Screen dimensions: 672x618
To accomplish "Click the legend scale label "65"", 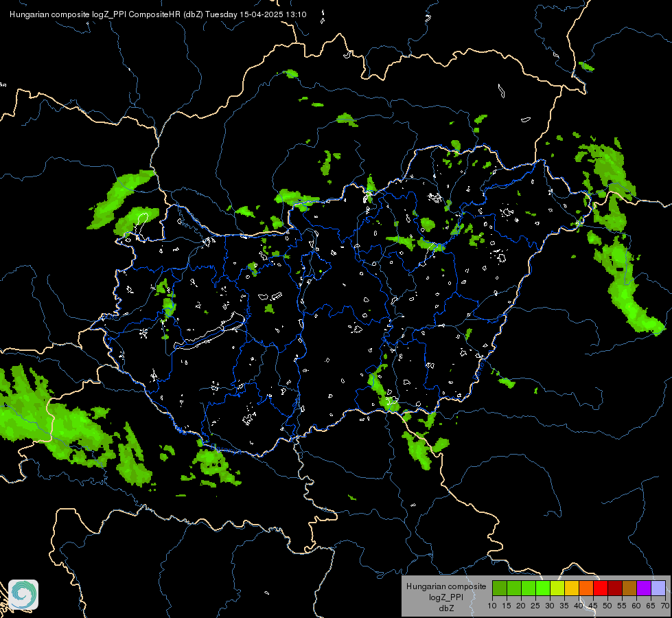I will (651, 606).
